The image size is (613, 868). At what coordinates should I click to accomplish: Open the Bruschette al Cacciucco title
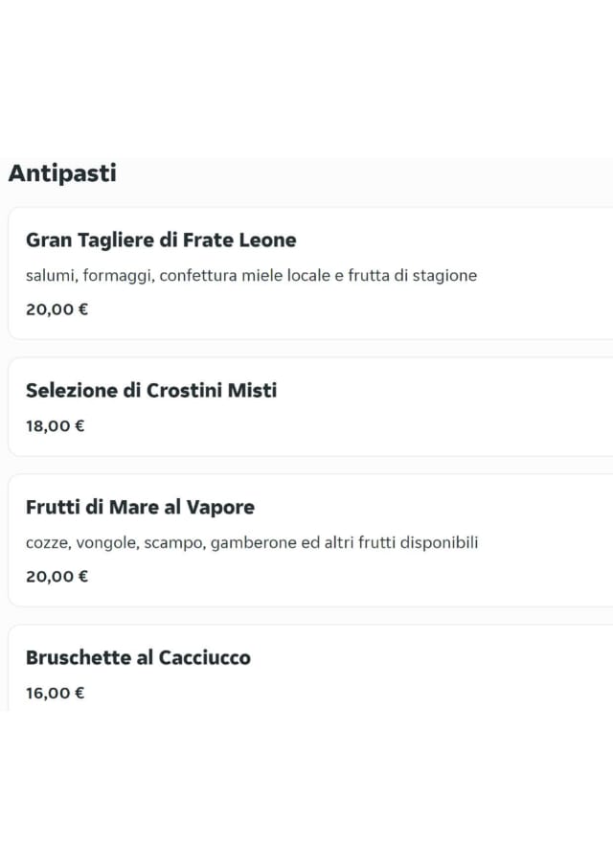pyautogui.click(x=138, y=658)
